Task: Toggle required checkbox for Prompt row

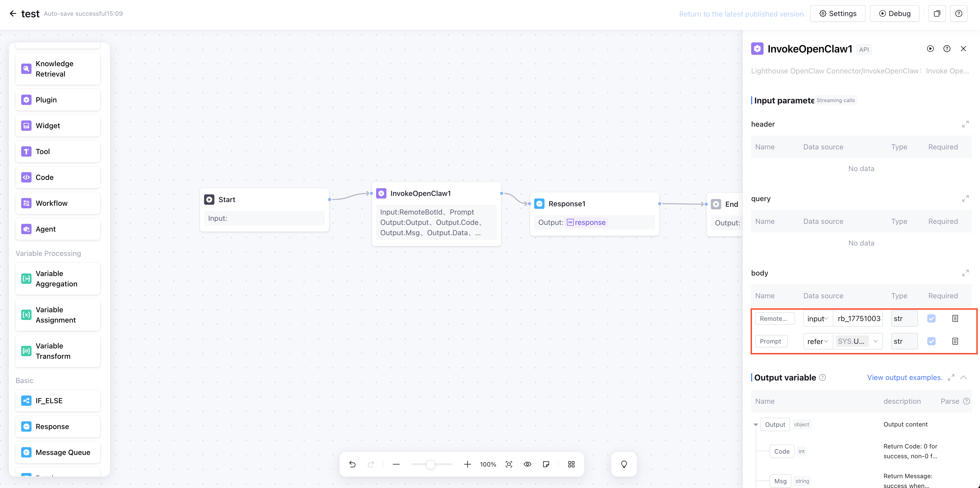Action: (x=931, y=341)
